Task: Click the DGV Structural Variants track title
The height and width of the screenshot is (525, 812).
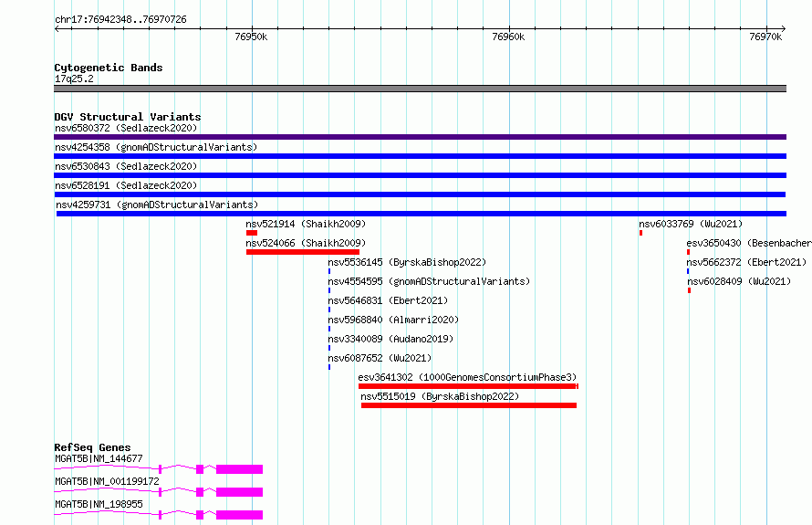Action: pyautogui.click(x=128, y=117)
